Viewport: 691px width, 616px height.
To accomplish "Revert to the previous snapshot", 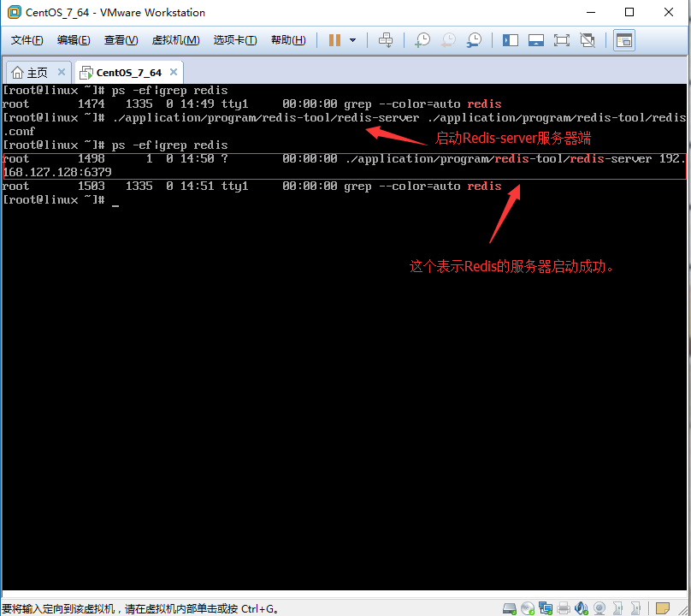I will click(x=448, y=40).
